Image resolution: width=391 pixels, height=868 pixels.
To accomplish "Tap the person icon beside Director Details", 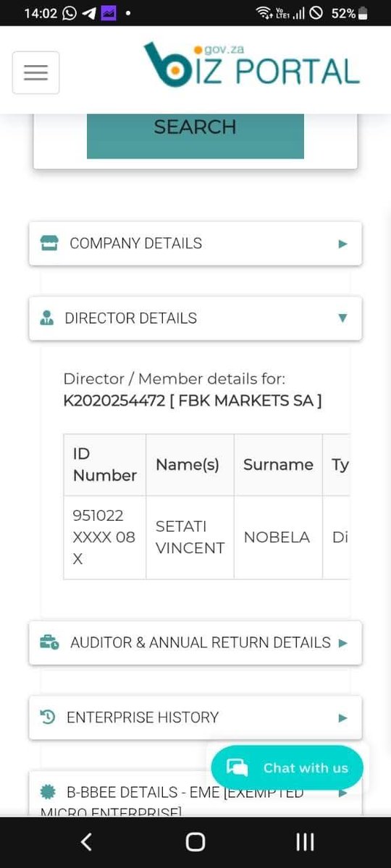I will 47,318.
